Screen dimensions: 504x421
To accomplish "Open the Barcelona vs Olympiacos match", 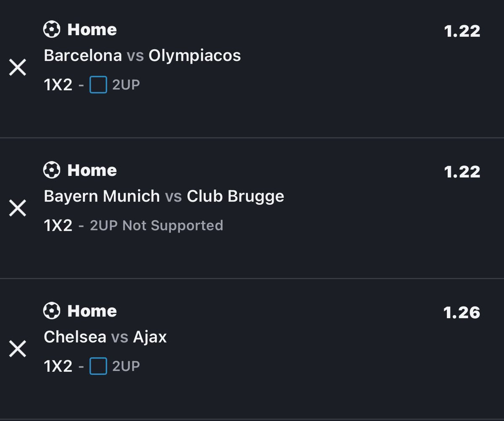I will tap(142, 55).
